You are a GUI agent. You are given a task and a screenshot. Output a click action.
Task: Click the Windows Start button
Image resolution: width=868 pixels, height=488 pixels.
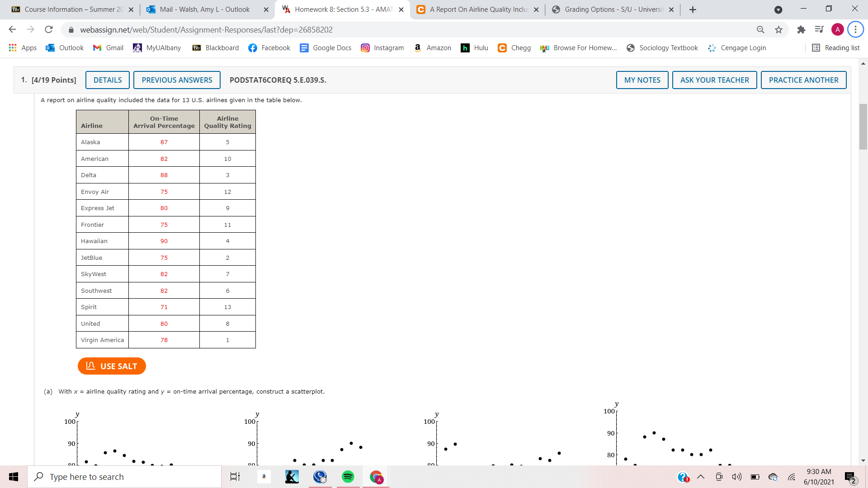14,477
